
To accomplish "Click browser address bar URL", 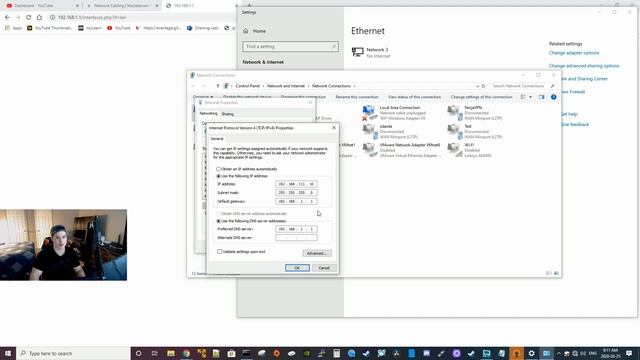I will coord(92,18).
